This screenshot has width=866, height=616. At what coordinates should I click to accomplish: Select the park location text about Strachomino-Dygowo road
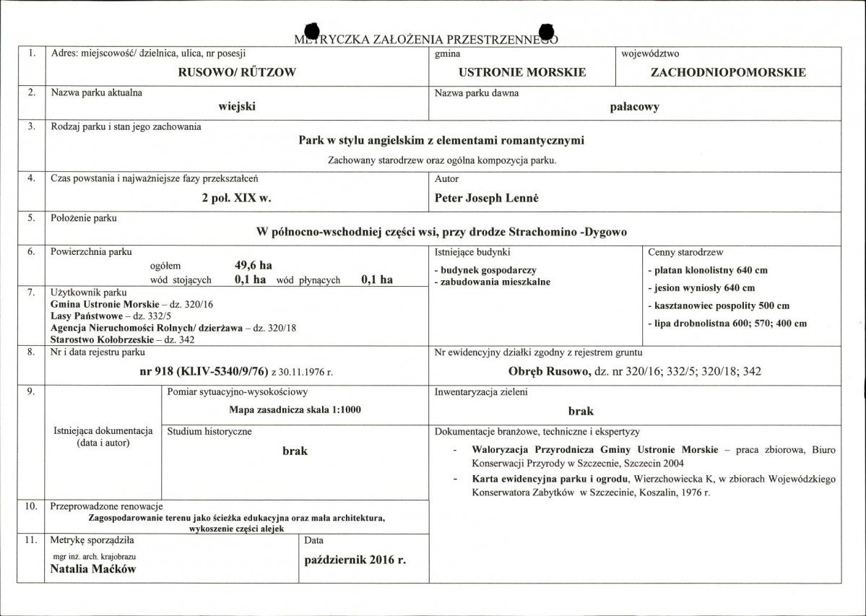(441, 232)
